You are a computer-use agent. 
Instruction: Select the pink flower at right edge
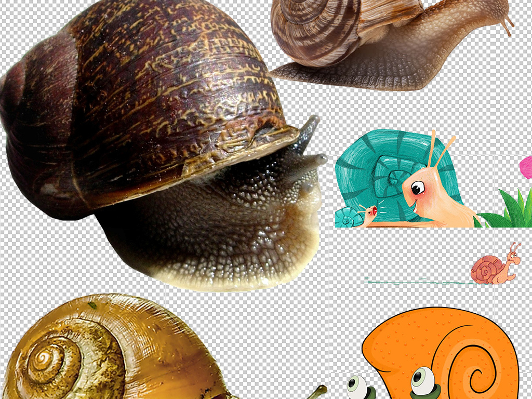(526, 167)
